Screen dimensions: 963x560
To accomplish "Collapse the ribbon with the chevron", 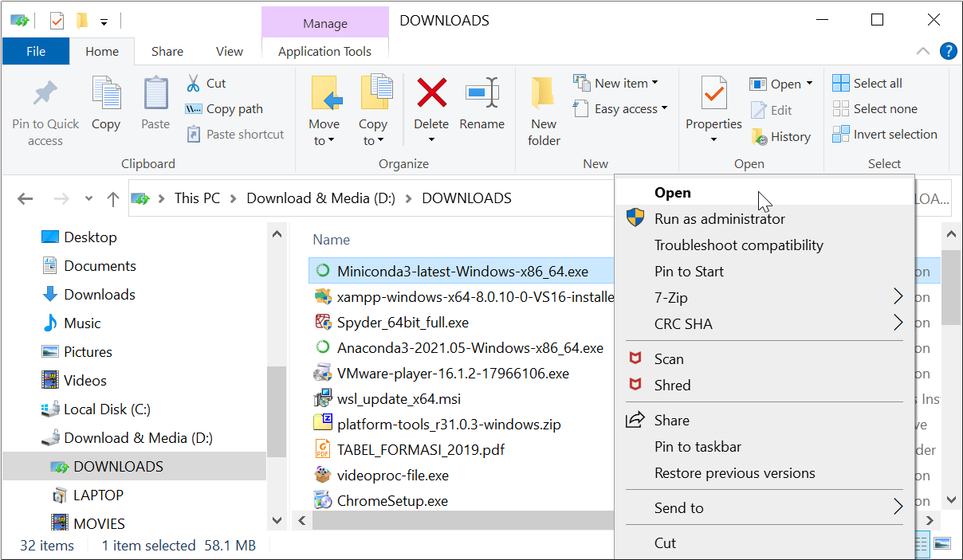I will click(922, 51).
